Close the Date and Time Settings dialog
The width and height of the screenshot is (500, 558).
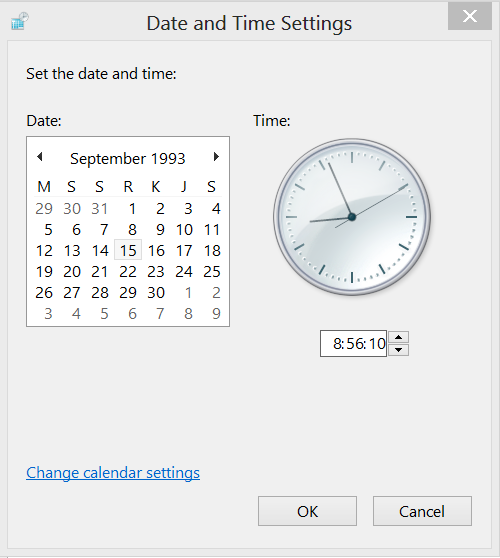pos(470,16)
